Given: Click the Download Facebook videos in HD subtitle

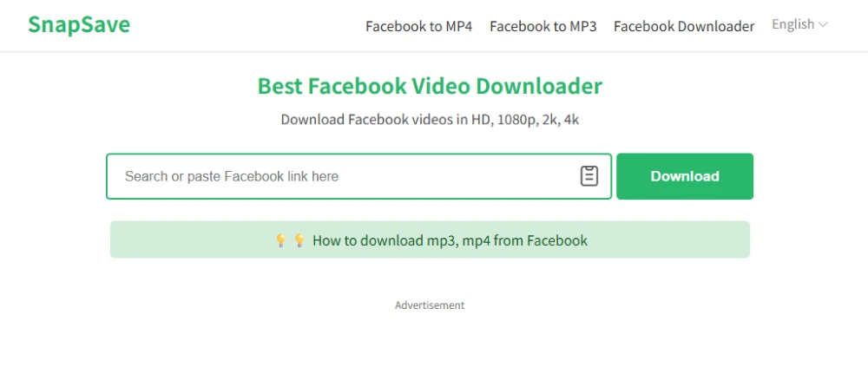Looking at the screenshot, I should (x=431, y=120).
